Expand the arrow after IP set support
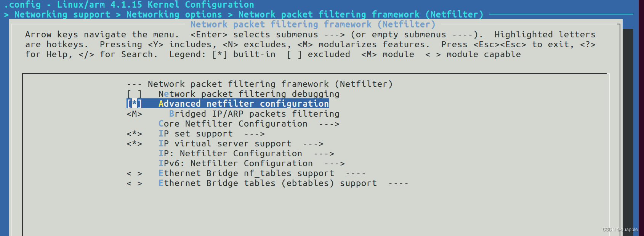The height and width of the screenshot is (236, 644). [x=255, y=134]
